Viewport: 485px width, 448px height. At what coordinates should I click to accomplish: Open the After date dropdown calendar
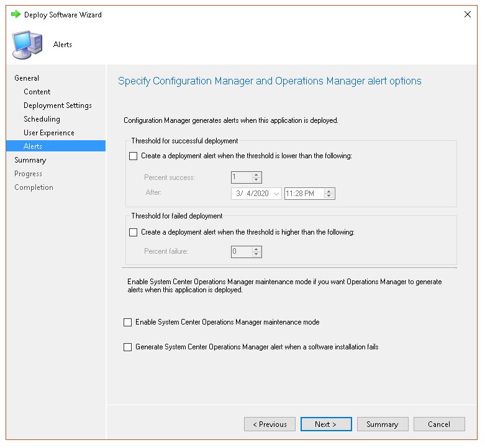[x=276, y=194]
